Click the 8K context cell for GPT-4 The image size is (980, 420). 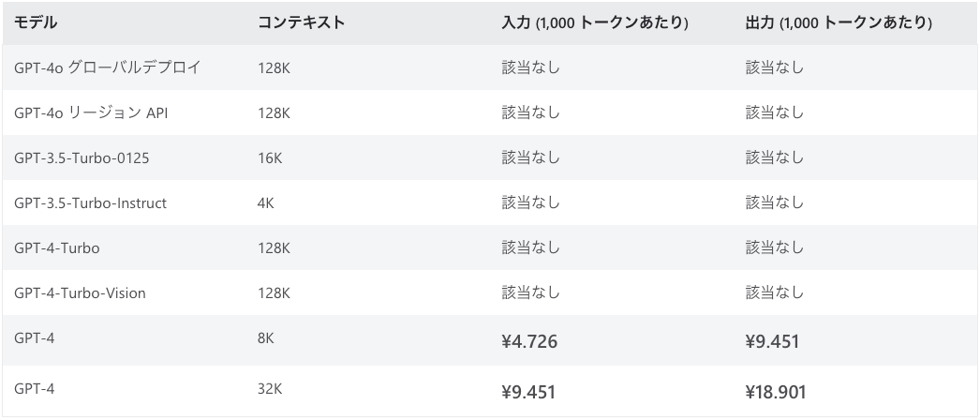pos(266,338)
